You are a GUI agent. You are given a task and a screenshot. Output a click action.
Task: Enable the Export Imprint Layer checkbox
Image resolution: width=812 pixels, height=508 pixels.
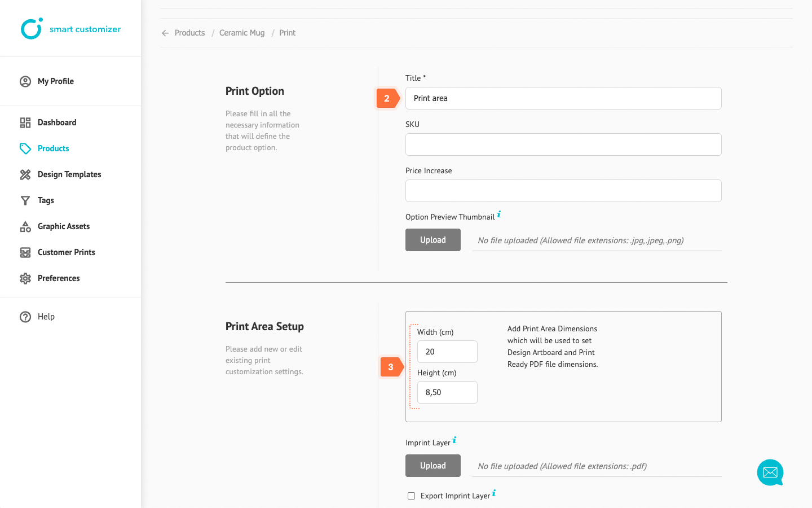point(411,496)
